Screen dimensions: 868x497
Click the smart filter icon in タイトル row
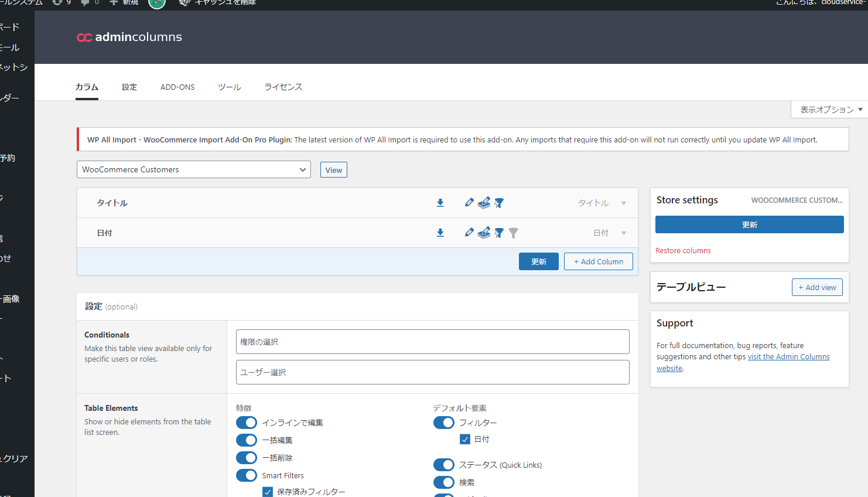499,203
